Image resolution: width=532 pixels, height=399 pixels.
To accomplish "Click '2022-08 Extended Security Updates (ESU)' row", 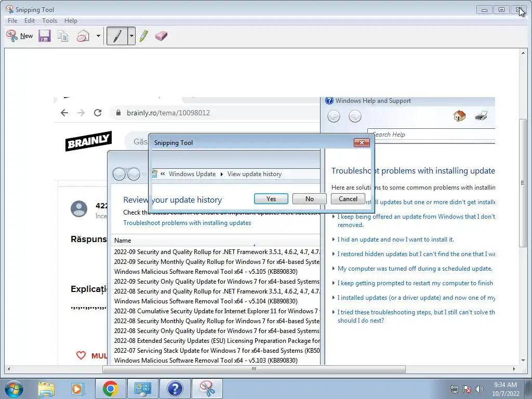I will 217,341.
